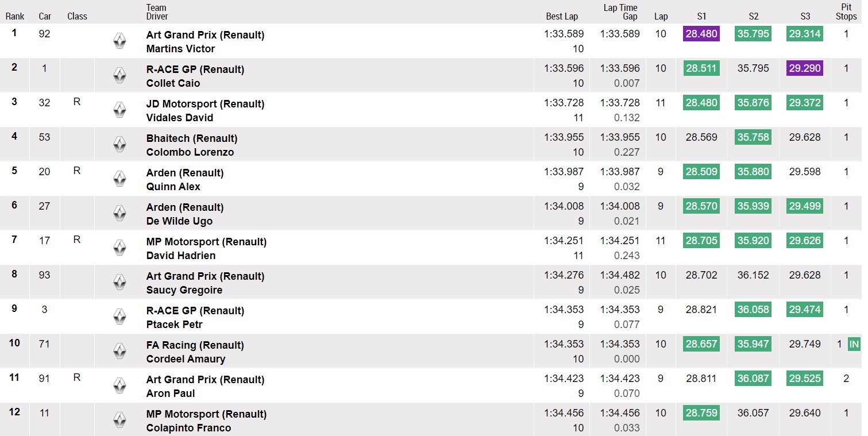
Task: Click the green IN pit indicator for car 71
Action: (x=854, y=344)
